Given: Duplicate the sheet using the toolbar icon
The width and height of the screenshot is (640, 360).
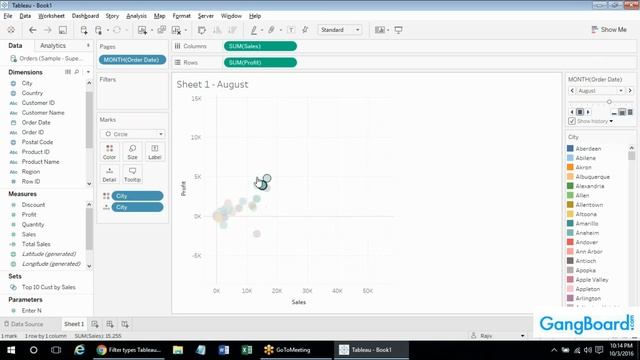Looking at the screenshot, I should click(162, 30).
